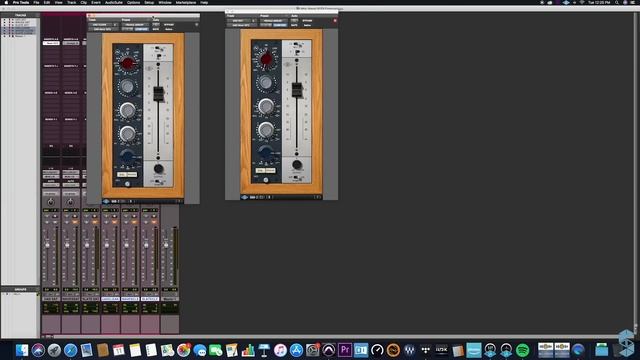Open the Setup menu
The height and width of the screenshot is (360, 640).
coord(149,2)
